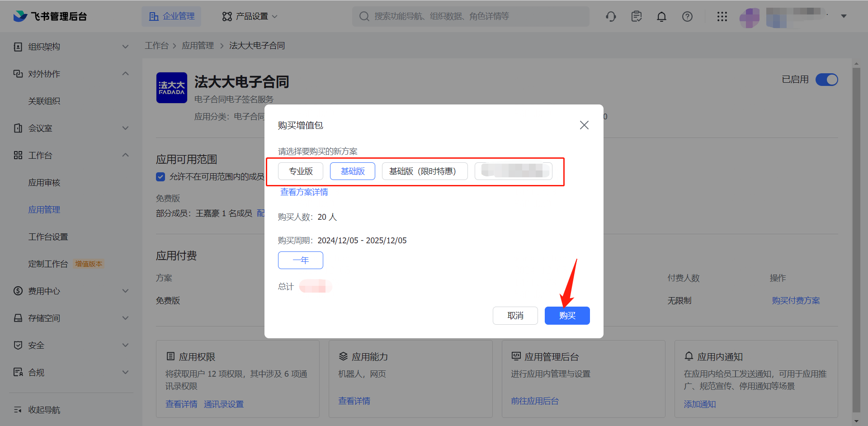The image size is (868, 426).
Task: Click the page vertical scrollbar
Action: coord(856,240)
